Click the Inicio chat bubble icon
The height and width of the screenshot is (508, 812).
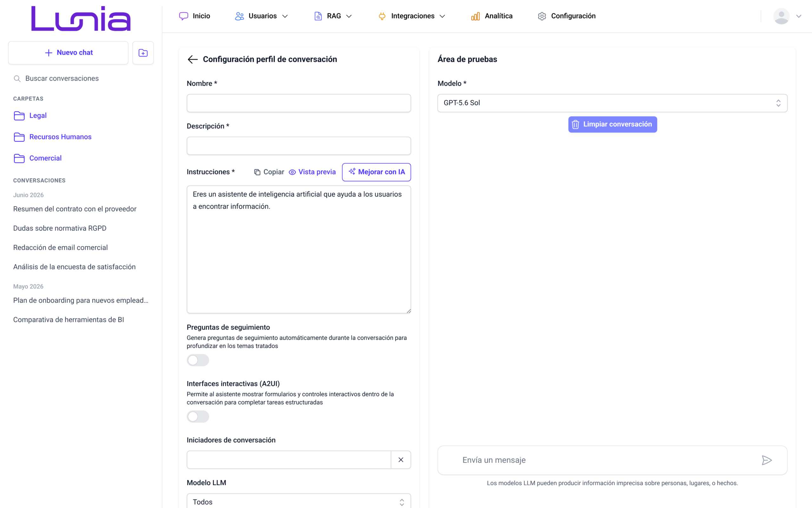(x=184, y=16)
